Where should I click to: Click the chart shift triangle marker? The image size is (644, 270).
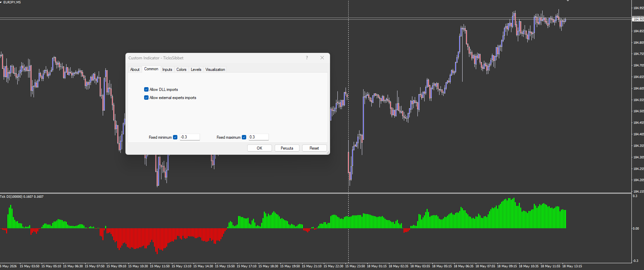568,1
